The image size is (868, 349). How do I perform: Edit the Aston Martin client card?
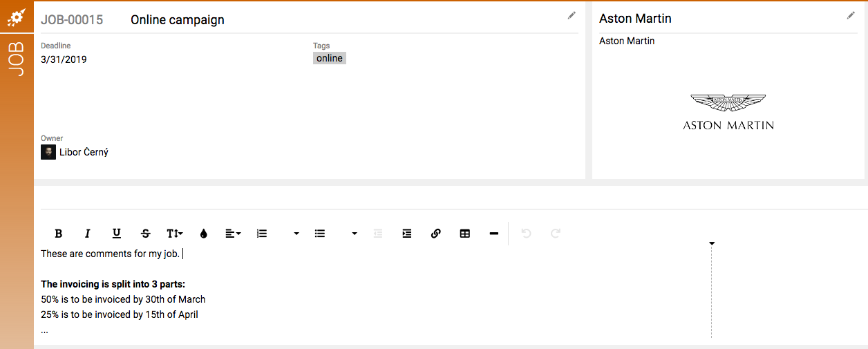[x=851, y=15]
